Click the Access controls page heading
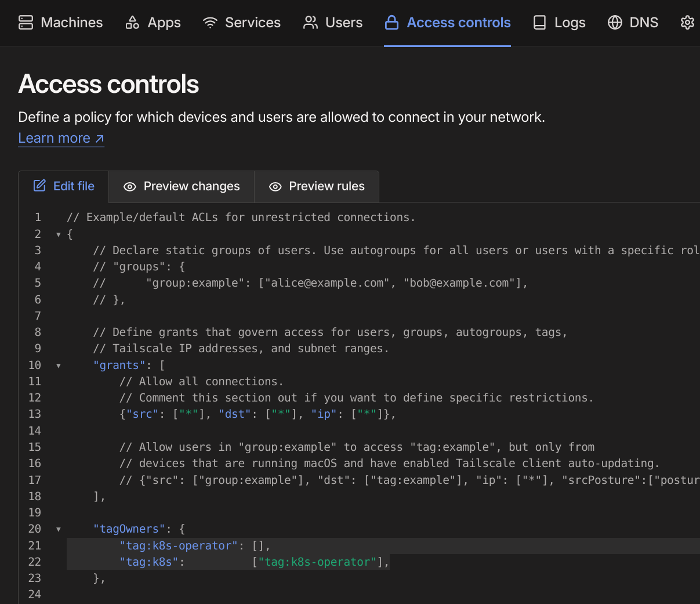Image resolution: width=700 pixels, height=604 pixels. click(x=108, y=84)
